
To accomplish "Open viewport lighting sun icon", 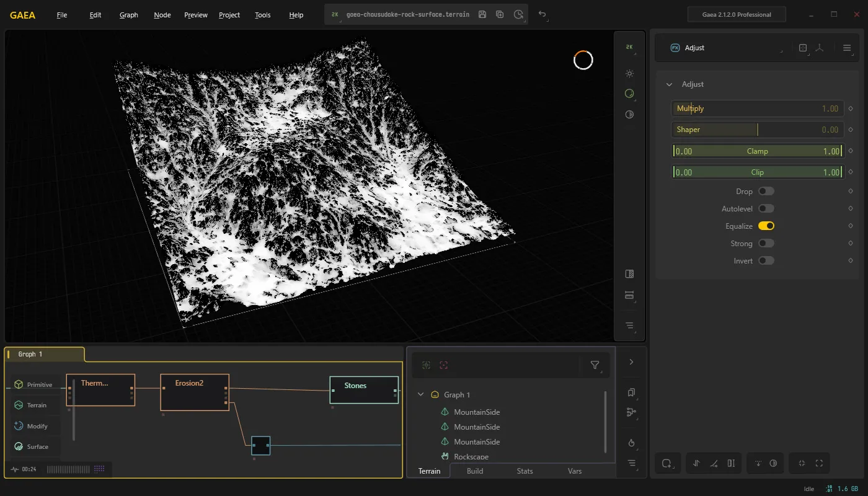I will [x=629, y=73].
